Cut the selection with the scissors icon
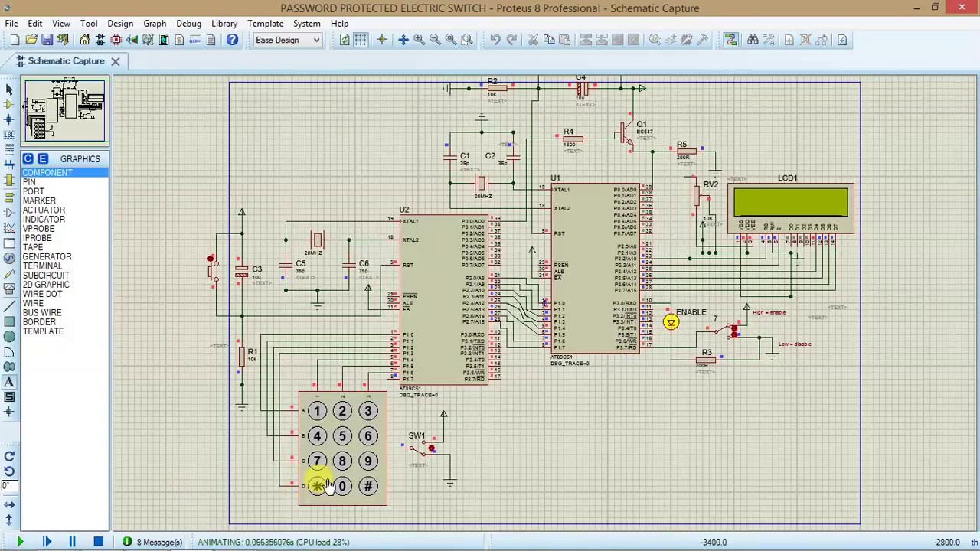This screenshot has width=980, height=551. pos(533,40)
